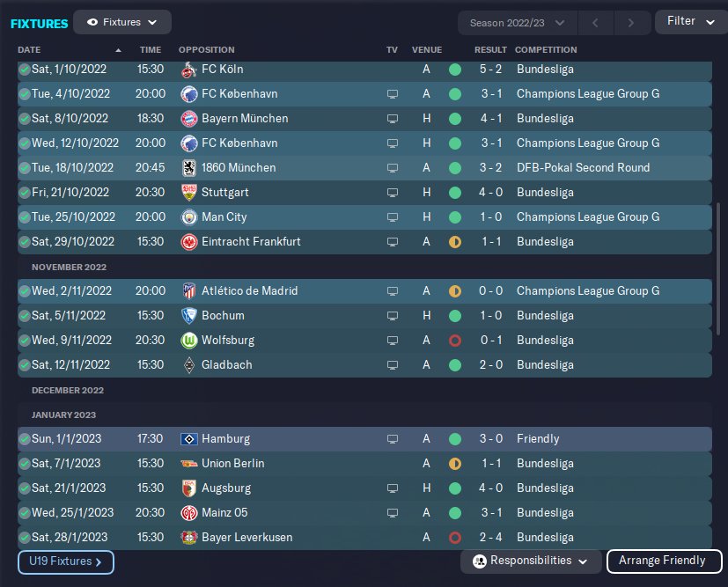Open the Fixtures view dropdown

(x=122, y=22)
